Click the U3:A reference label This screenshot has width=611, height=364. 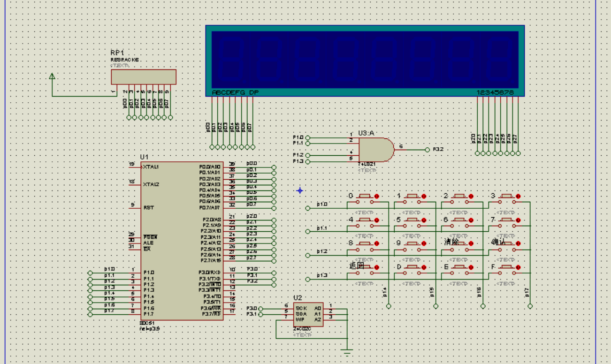(366, 133)
